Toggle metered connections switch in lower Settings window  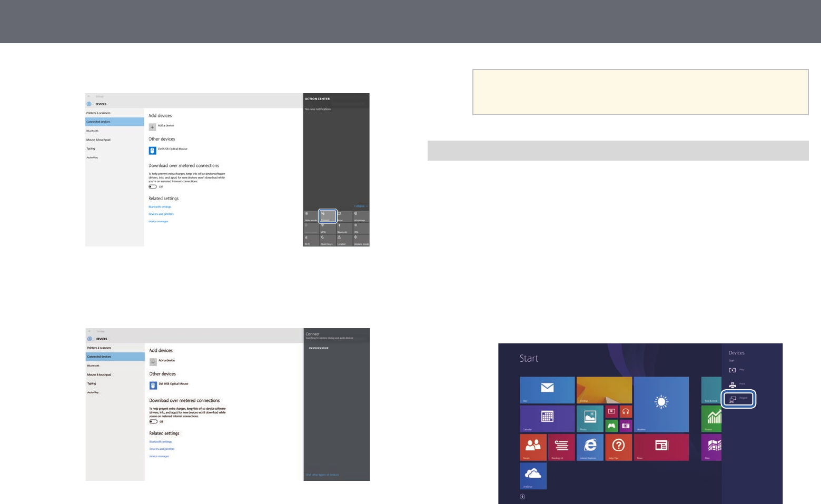pos(153,421)
